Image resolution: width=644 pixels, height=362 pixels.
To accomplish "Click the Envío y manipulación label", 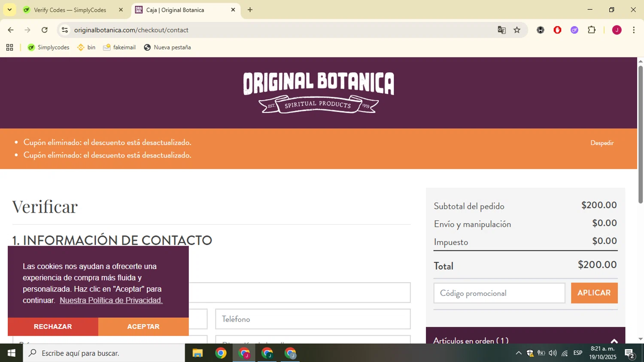I will pyautogui.click(x=472, y=224).
